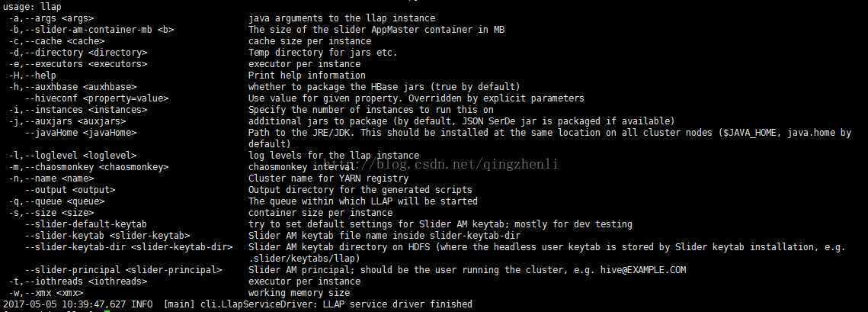868x312 pixels.
Task: Click the --auxhbase option
Action: (72, 87)
